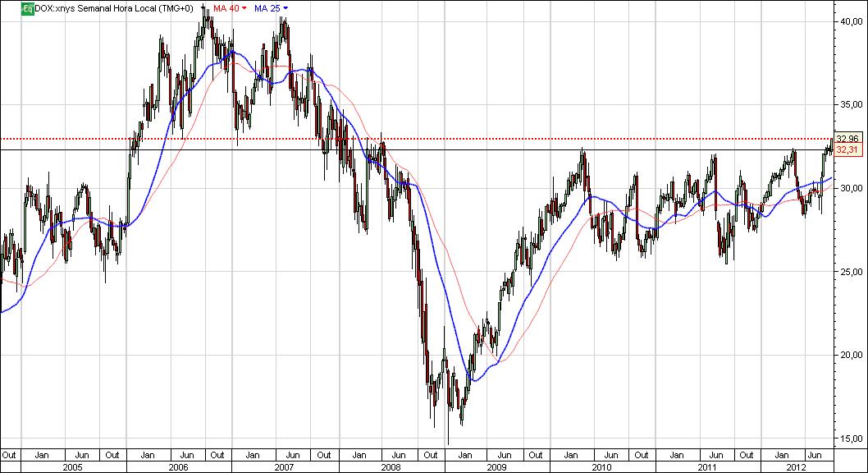Click the 2005 year label
The width and height of the screenshot is (868, 473).
coord(72,467)
